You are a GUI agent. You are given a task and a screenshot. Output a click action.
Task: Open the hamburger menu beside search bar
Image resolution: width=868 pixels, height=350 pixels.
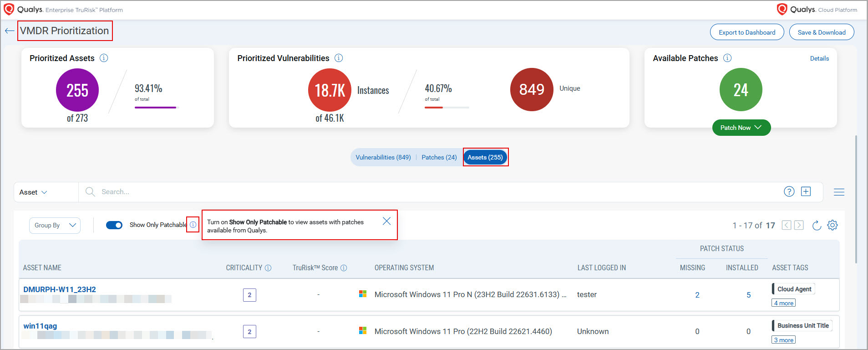coord(839,192)
